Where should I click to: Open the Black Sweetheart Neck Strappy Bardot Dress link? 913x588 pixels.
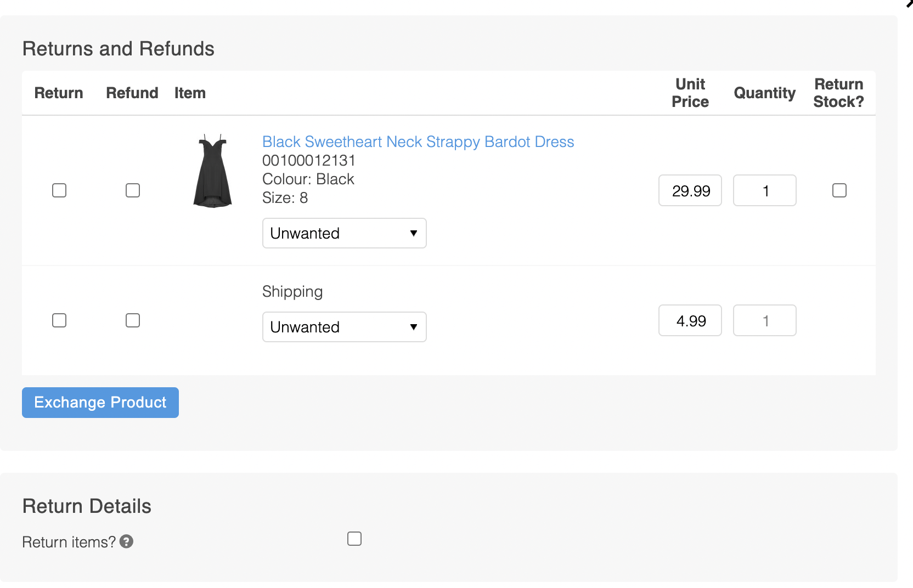pos(418,142)
